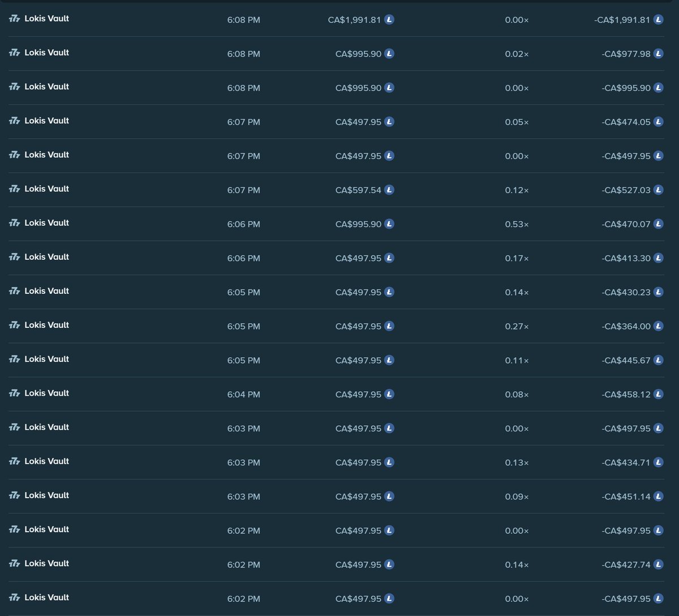Select Litecoin icon beside -CA$413.30
Viewport: 679px width, 616px height.
(x=658, y=258)
